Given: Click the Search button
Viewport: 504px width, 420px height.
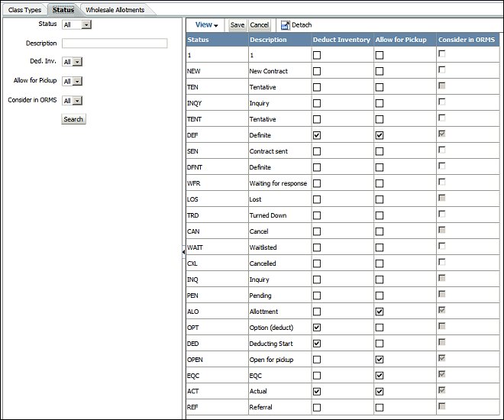Looking at the screenshot, I should click(x=73, y=119).
